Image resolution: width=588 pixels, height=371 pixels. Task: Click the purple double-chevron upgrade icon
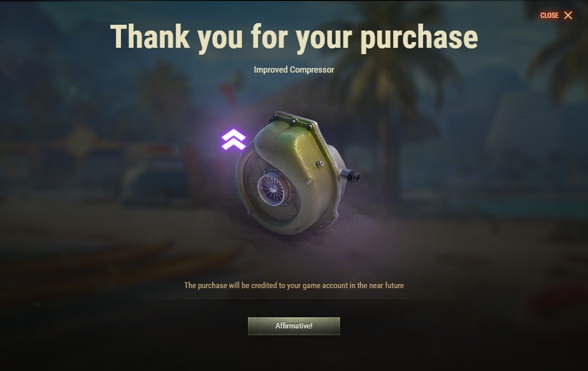[233, 139]
